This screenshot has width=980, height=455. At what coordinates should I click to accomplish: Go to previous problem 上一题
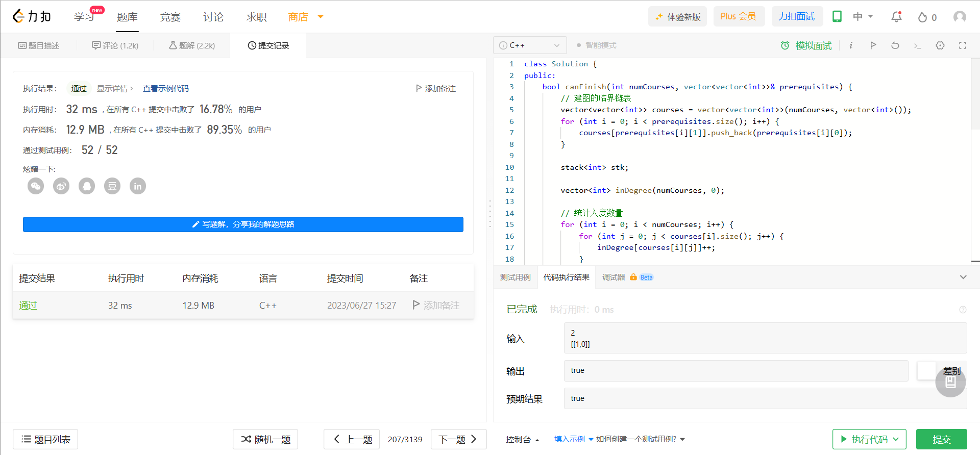352,439
